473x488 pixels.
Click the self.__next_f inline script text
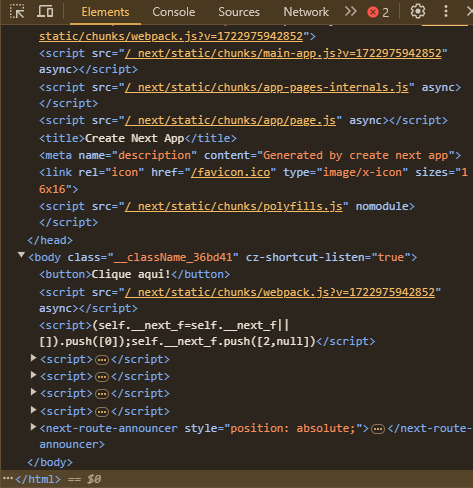pos(178,333)
